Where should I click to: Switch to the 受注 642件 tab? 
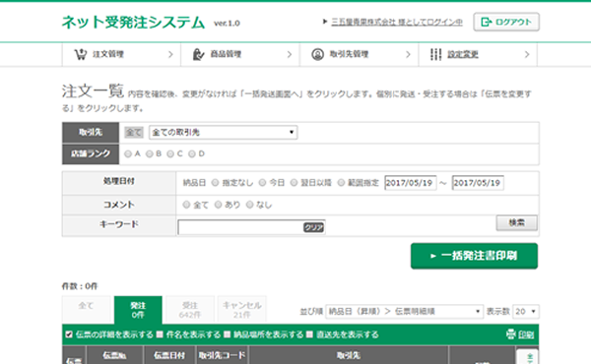coord(190,310)
